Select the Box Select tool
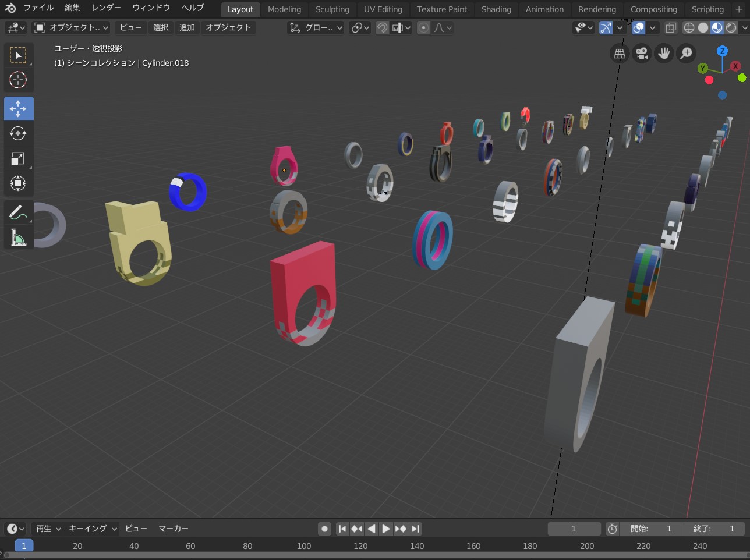The image size is (750, 560). [x=18, y=55]
